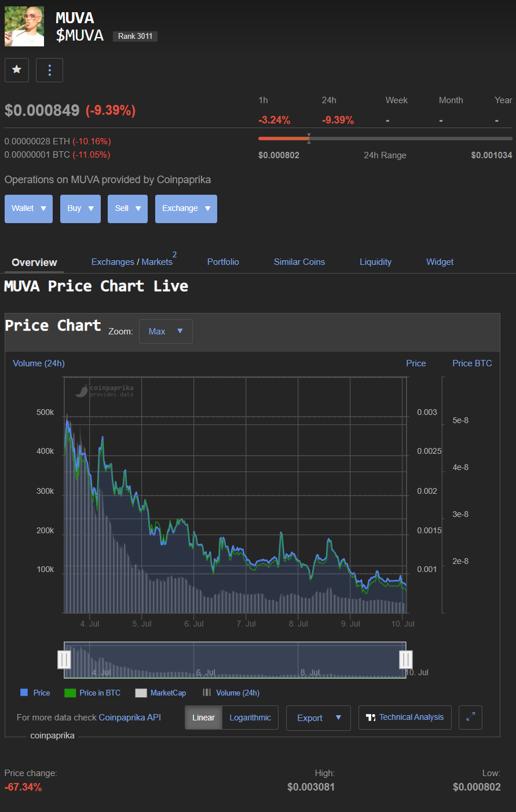The image size is (516, 812).
Task: Click the Price BTC axis label
Action: click(472, 363)
